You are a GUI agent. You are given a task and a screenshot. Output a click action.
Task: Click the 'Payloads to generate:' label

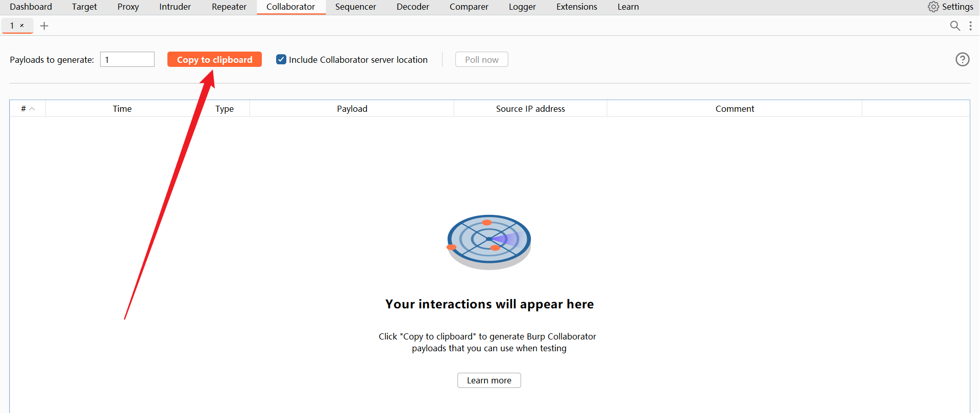(x=52, y=60)
